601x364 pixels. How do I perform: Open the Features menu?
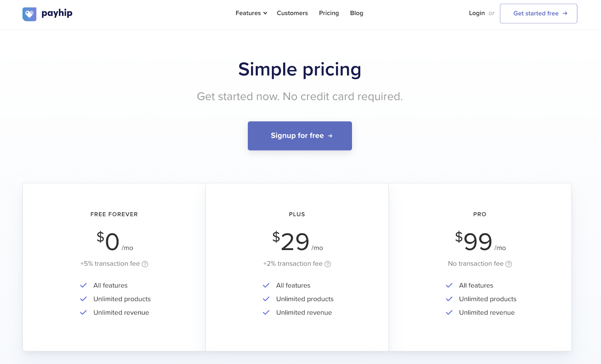[x=251, y=13]
